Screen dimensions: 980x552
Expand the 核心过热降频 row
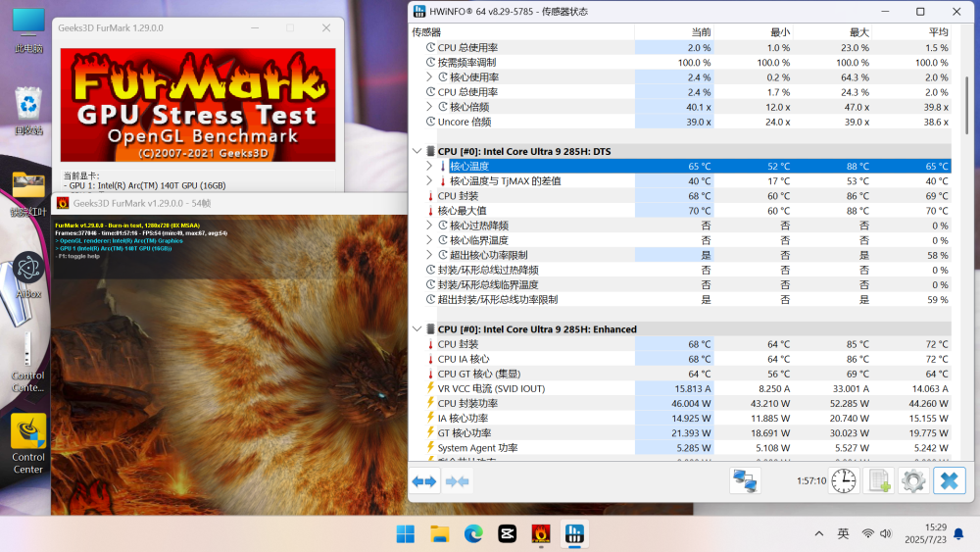(x=429, y=226)
